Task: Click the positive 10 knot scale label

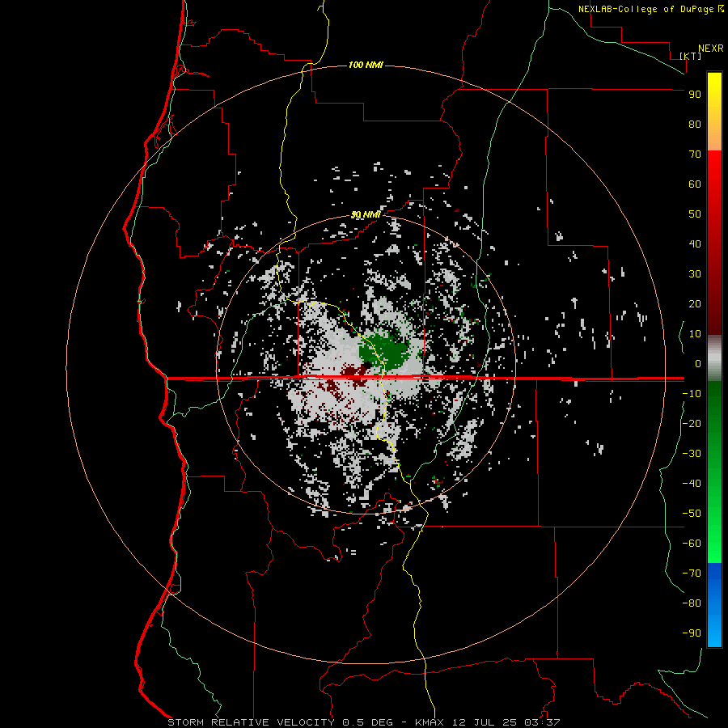Action: (x=695, y=334)
